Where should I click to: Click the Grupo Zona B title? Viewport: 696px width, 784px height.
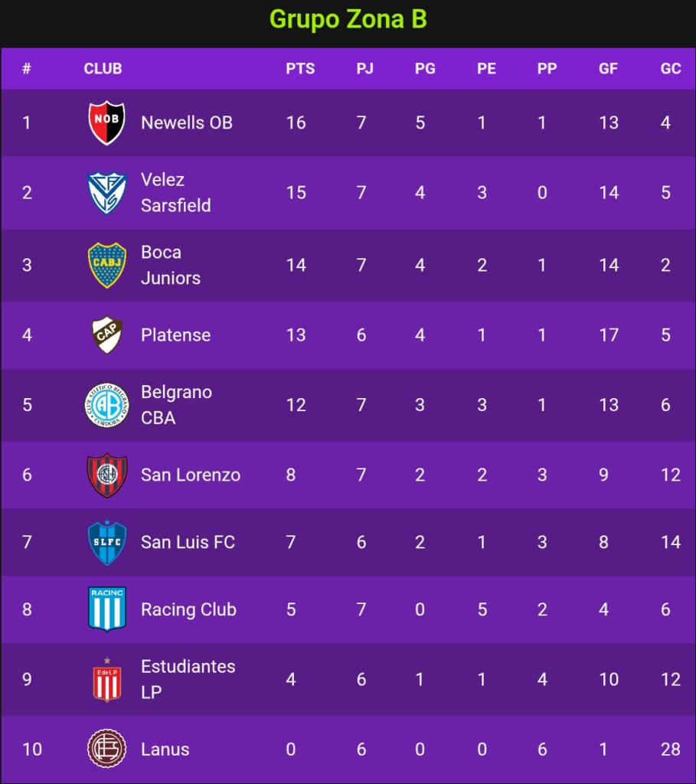click(x=348, y=19)
